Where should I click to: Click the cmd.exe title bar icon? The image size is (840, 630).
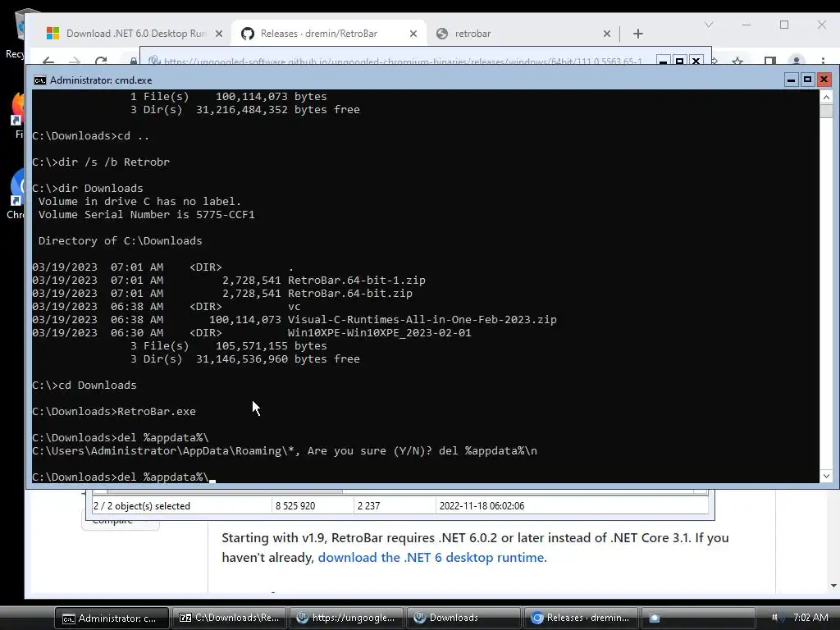click(x=39, y=80)
